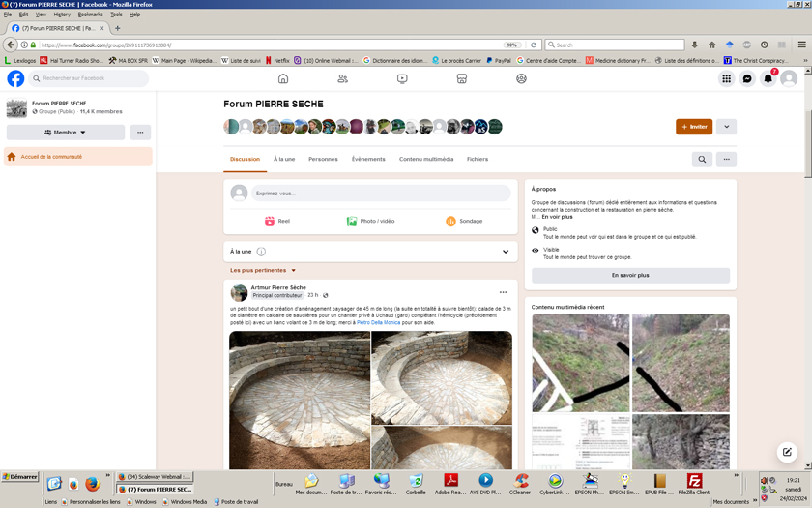This screenshot has width=812, height=508.
Task: Click the PayPal bookmark
Action: click(x=499, y=61)
